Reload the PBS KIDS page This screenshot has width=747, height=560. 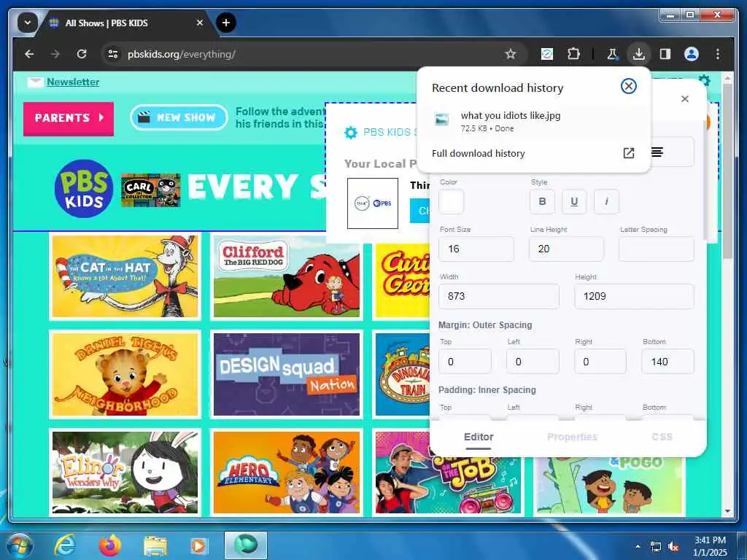(82, 54)
